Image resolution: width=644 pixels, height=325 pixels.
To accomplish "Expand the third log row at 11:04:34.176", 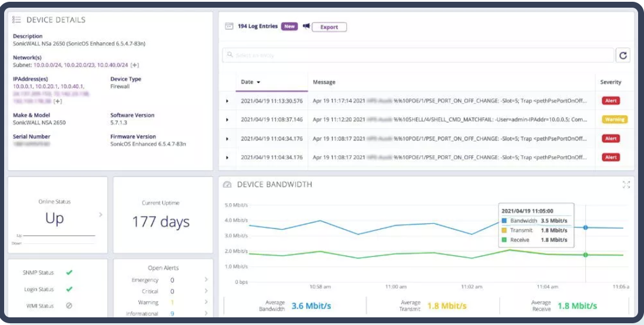I will click(x=227, y=138).
